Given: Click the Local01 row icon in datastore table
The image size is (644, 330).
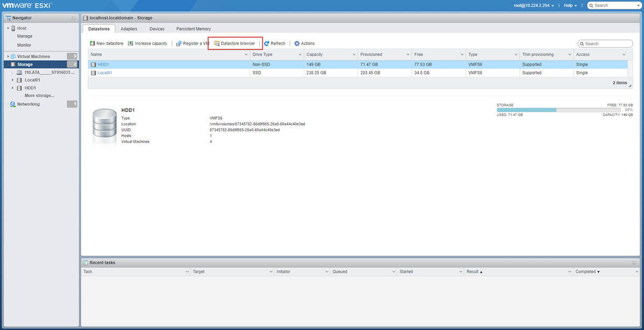Looking at the screenshot, I should click(93, 72).
